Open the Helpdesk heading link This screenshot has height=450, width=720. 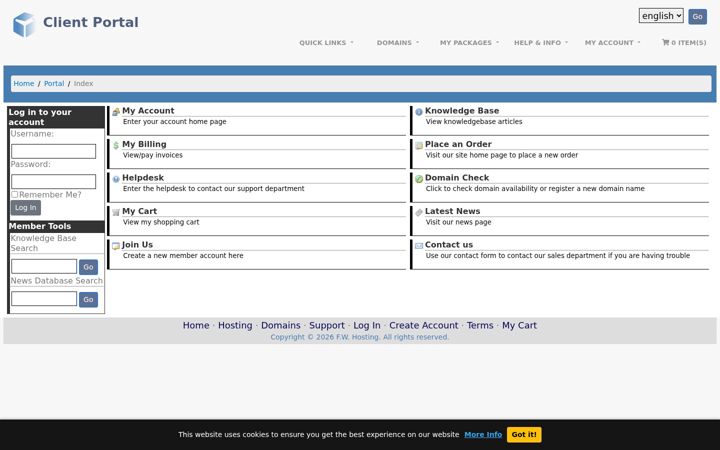[143, 178]
